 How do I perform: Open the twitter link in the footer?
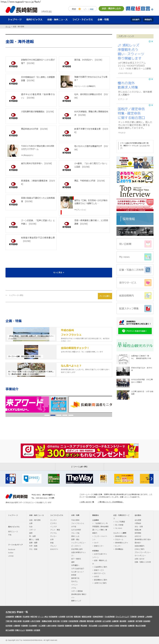point(11,553)
